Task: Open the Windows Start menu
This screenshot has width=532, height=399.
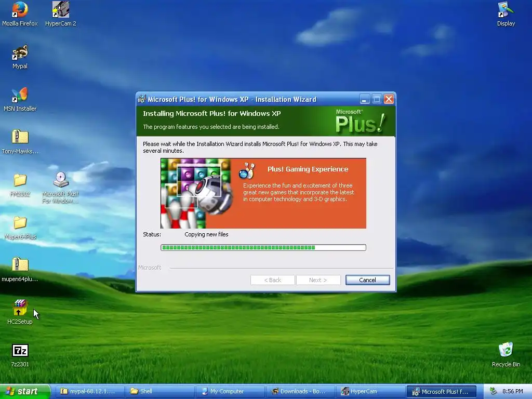Action: pos(25,391)
